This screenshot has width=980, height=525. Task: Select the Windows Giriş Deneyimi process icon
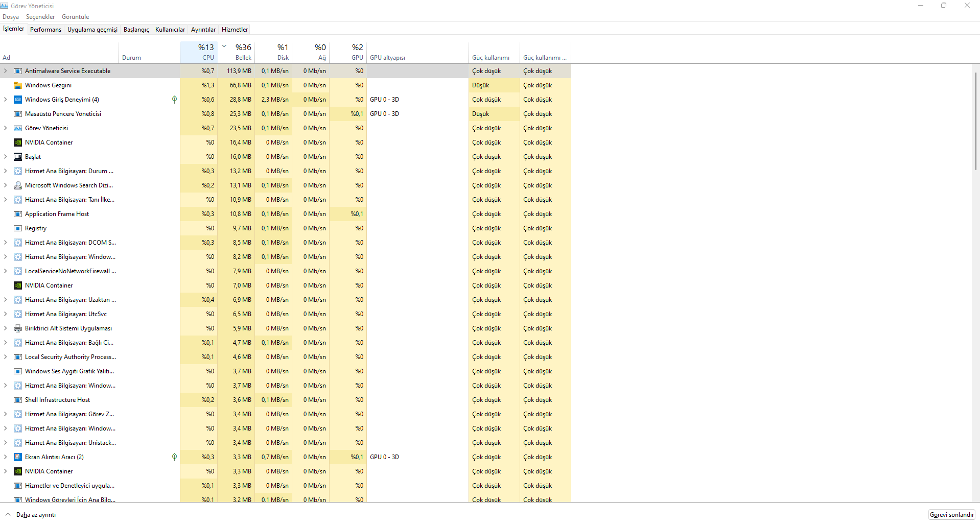(x=18, y=100)
